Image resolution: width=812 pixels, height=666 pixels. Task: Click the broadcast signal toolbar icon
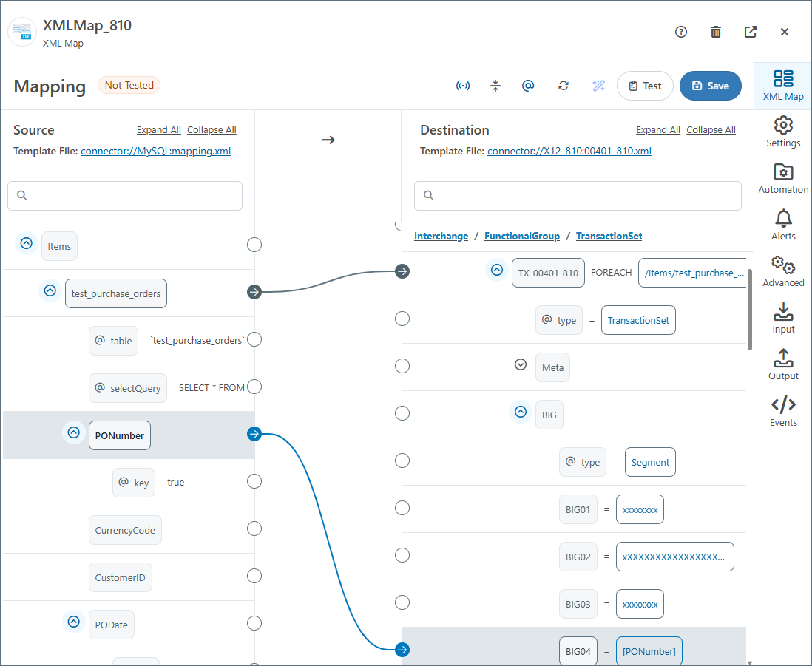point(463,86)
